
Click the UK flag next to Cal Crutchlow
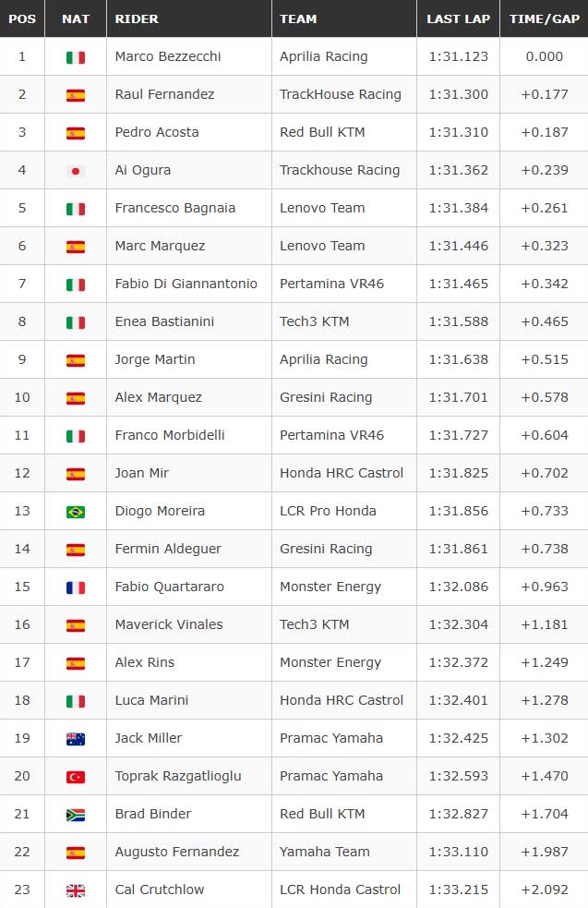point(76,890)
